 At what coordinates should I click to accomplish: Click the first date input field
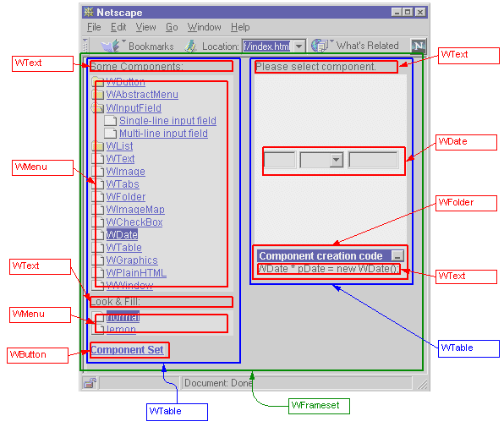tap(280, 160)
